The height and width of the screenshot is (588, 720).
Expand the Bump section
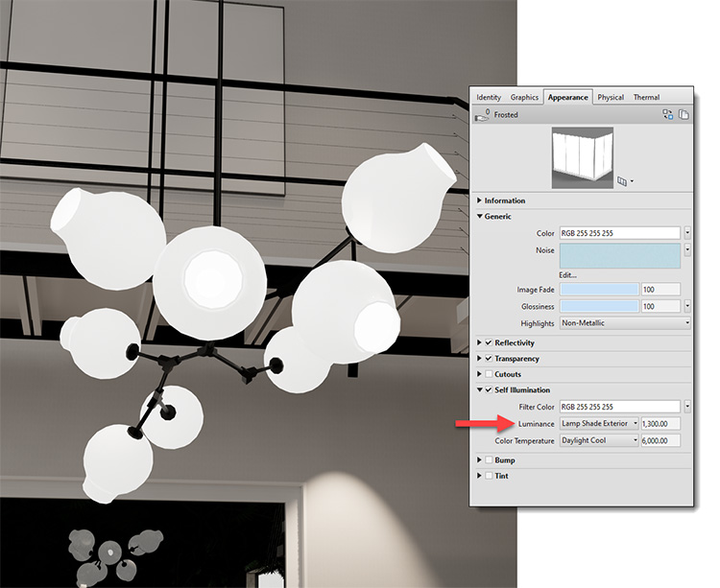pos(479,459)
